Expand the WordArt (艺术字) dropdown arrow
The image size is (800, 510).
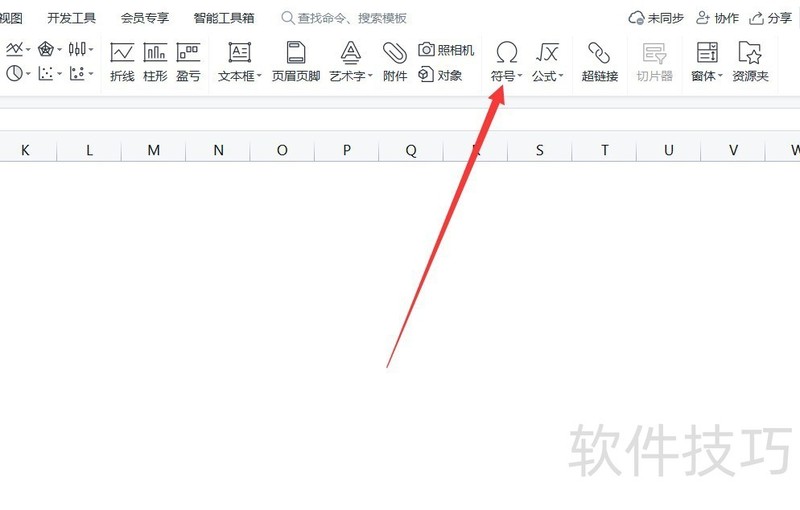(x=370, y=76)
